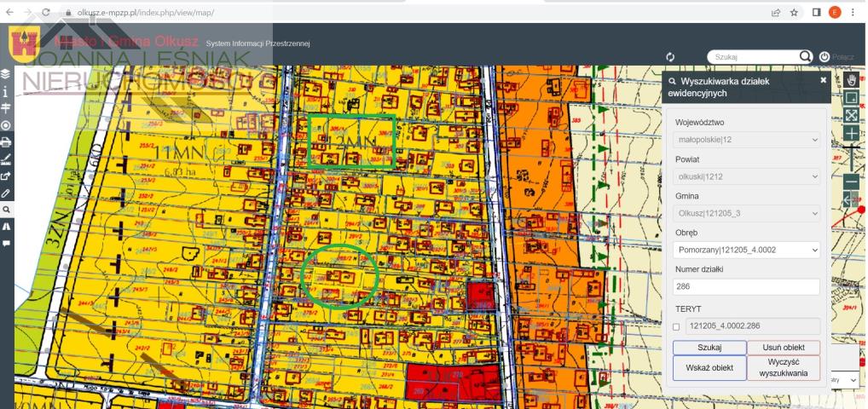Click the Wskaż obiekt button
Viewport: 868px width, 409px height.
pyautogui.click(x=709, y=368)
